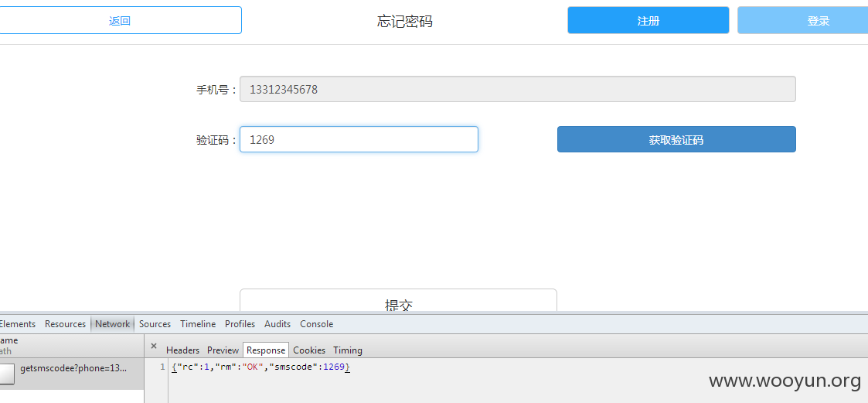Open the Timeline devtools tab
The width and height of the screenshot is (868, 403).
click(x=198, y=324)
